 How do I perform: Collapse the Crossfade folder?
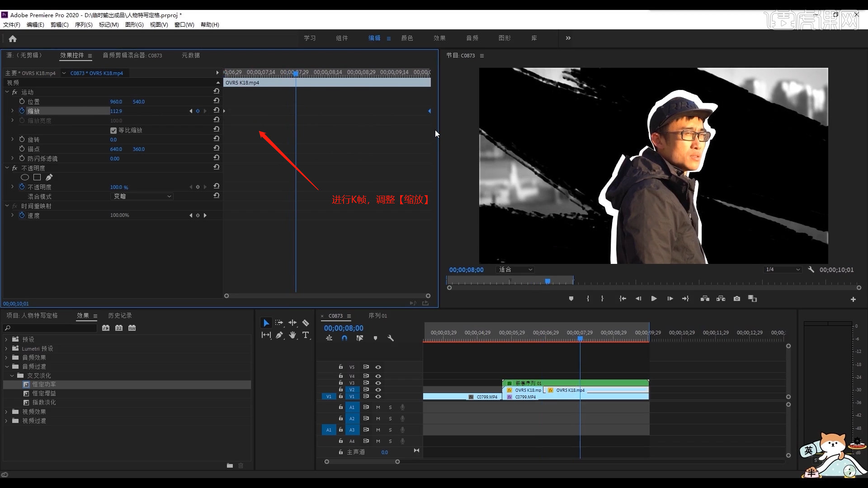tap(12, 375)
